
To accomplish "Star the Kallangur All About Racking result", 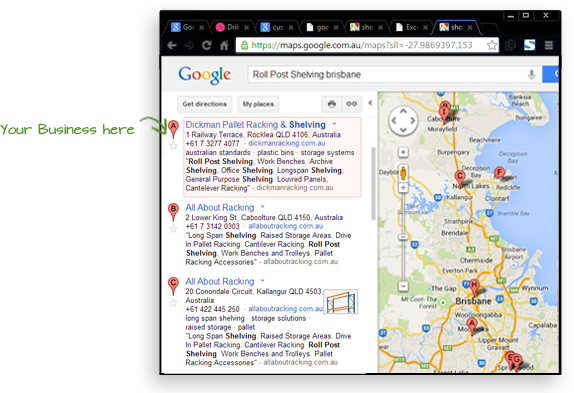I will point(174,303).
